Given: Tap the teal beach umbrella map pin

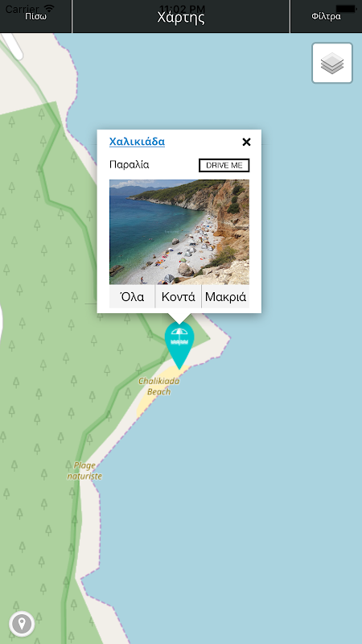Looking at the screenshot, I should [179, 345].
